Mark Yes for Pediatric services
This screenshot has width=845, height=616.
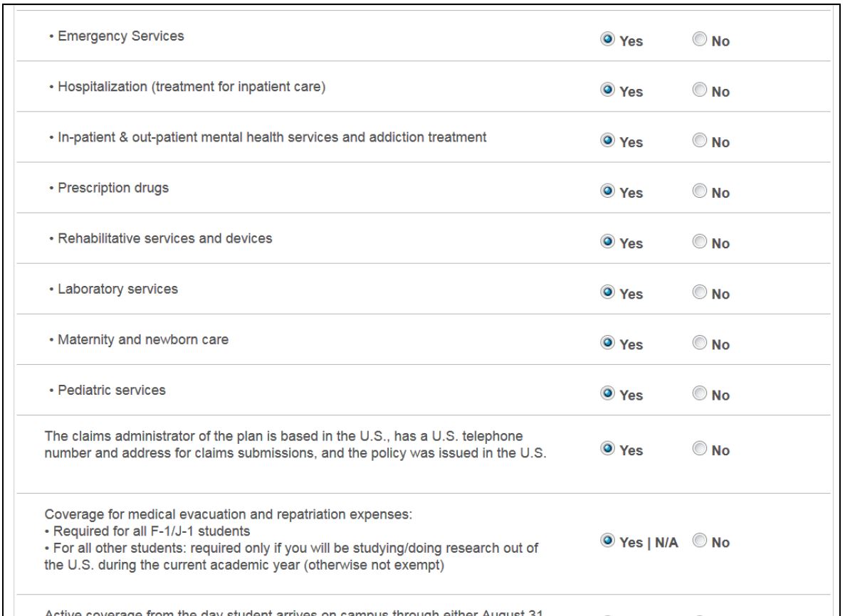pyautogui.click(x=607, y=393)
